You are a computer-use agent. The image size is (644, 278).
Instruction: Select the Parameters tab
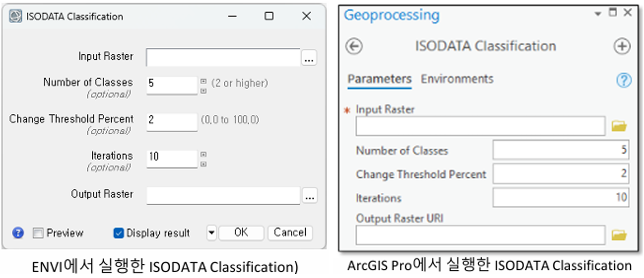[379, 79]
